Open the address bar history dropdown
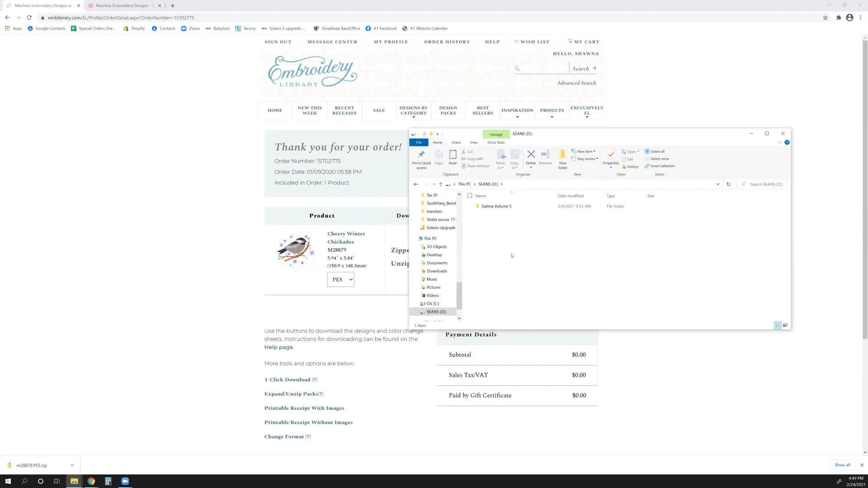This screenshot has width=868, height=488. 717,184
